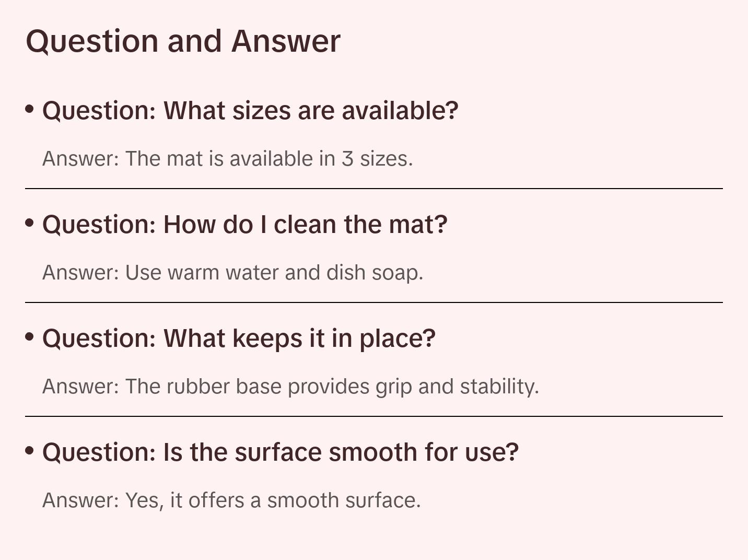Click the words "dish soap" in the cleaning answer
The image size is (748, 560).
[374, 273]
